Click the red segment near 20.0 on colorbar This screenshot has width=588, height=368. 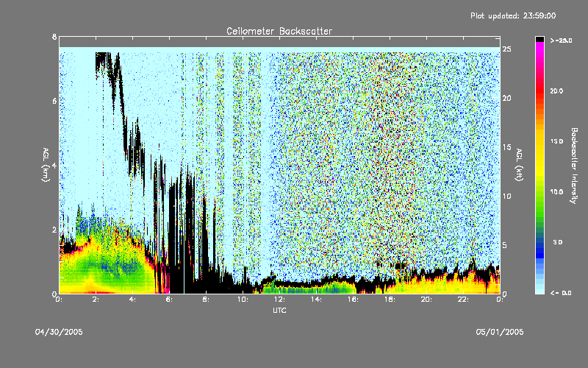pyautogui.click(x=539, y=90)
